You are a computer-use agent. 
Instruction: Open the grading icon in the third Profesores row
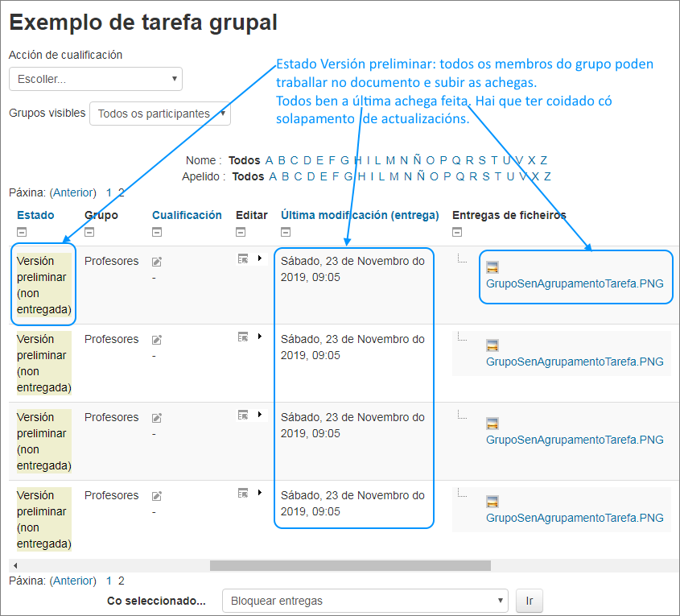pos(156,417)
